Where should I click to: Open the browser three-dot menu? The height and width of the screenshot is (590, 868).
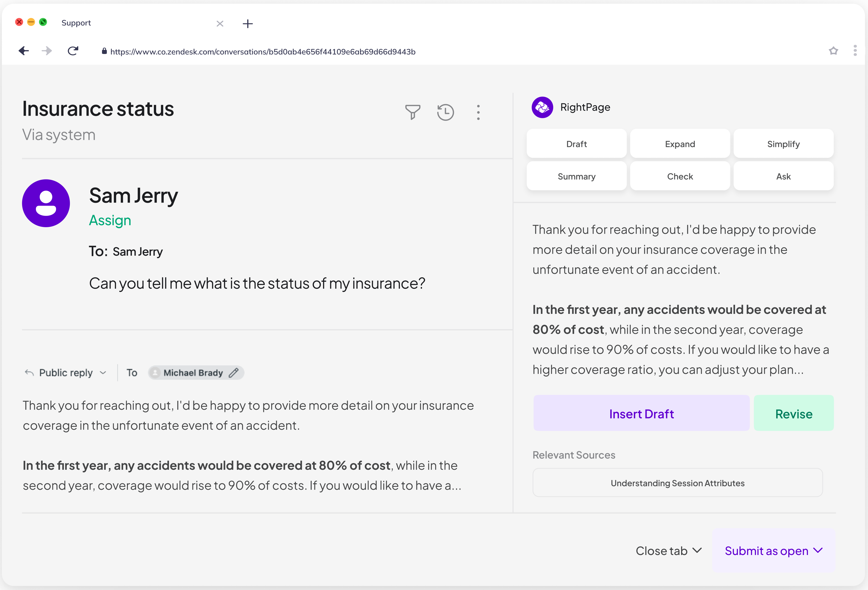point(855,51)
